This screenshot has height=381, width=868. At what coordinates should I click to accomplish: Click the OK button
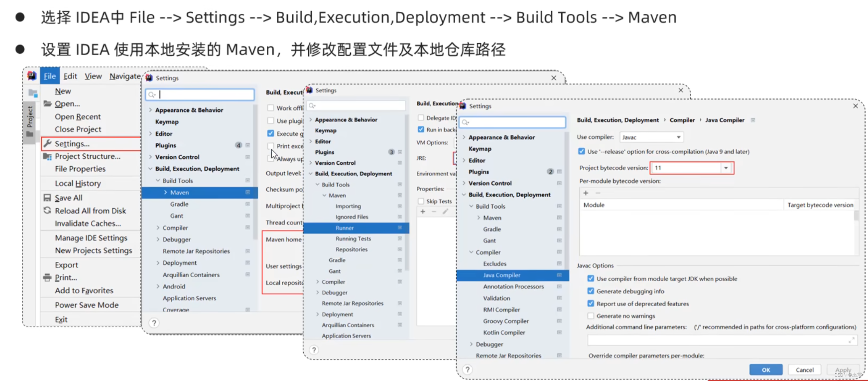766,369
